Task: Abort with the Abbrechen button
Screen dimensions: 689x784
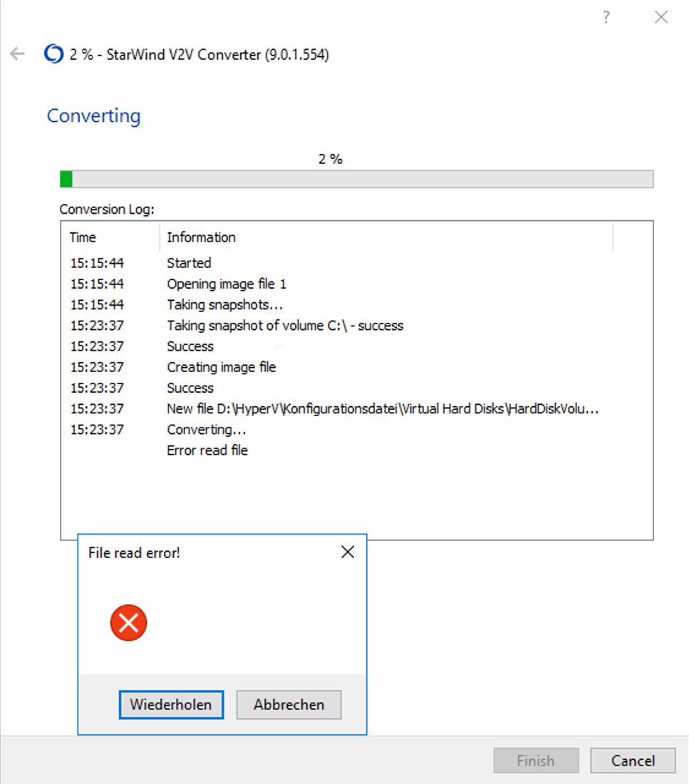Action: point(289,704)
